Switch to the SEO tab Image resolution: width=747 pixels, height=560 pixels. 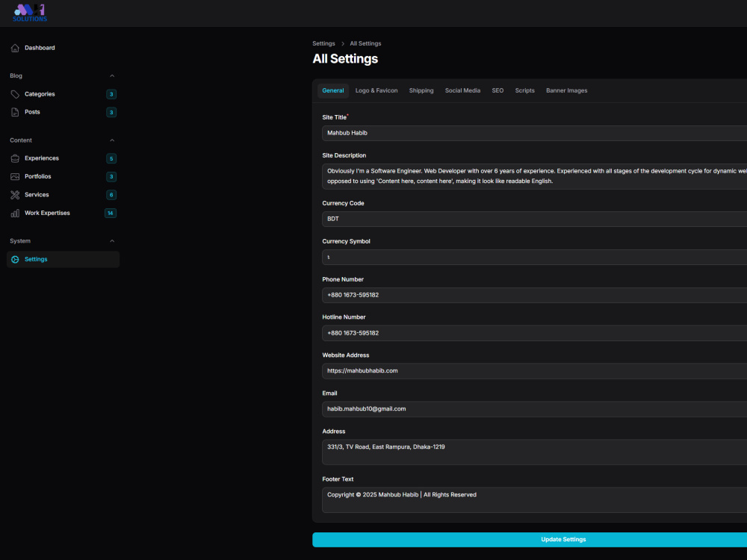[x=498, y=90]
